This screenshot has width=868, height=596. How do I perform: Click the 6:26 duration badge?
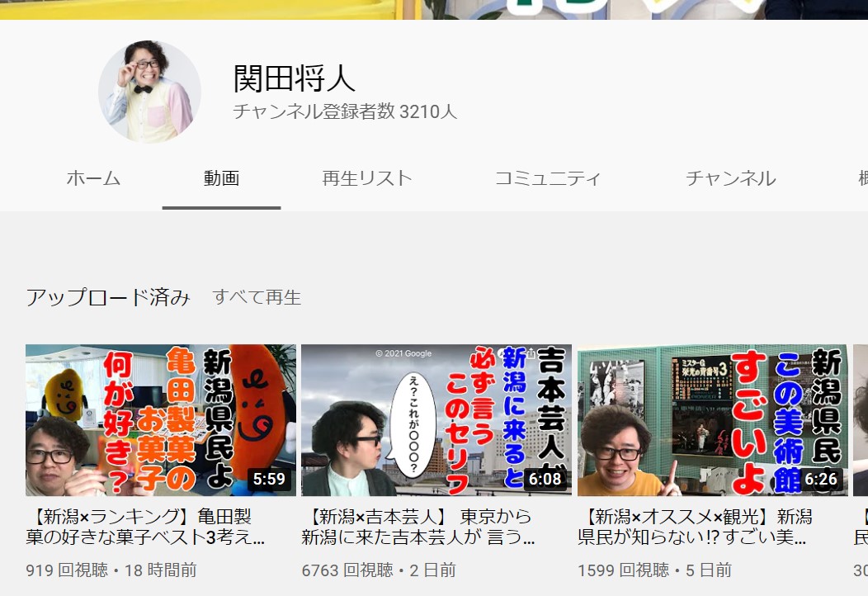pyautogui.click(x=821, y=479)
